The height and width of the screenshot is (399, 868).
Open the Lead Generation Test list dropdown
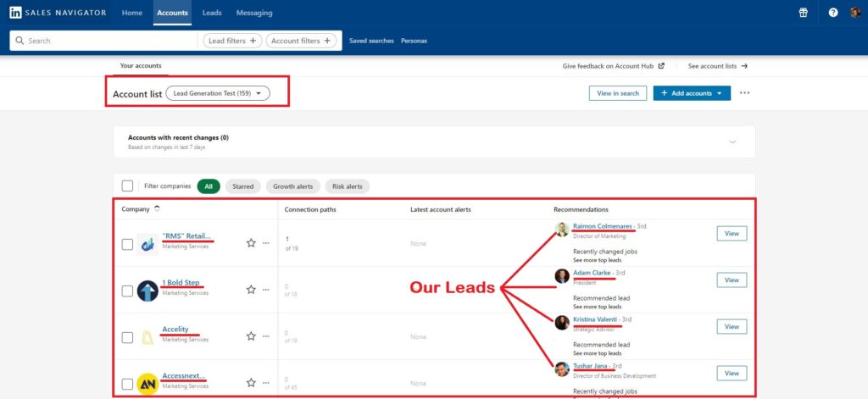218,93
